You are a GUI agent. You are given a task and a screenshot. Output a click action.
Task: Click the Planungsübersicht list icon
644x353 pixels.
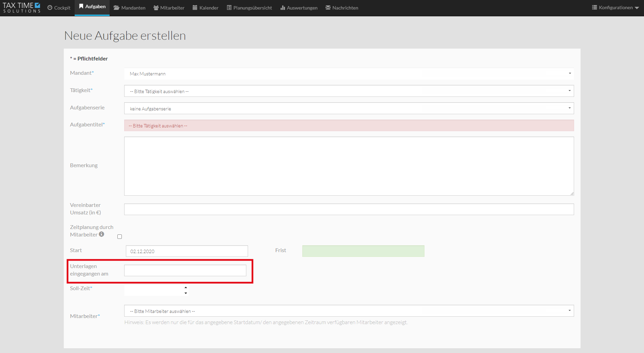click(x=229, y=7)
